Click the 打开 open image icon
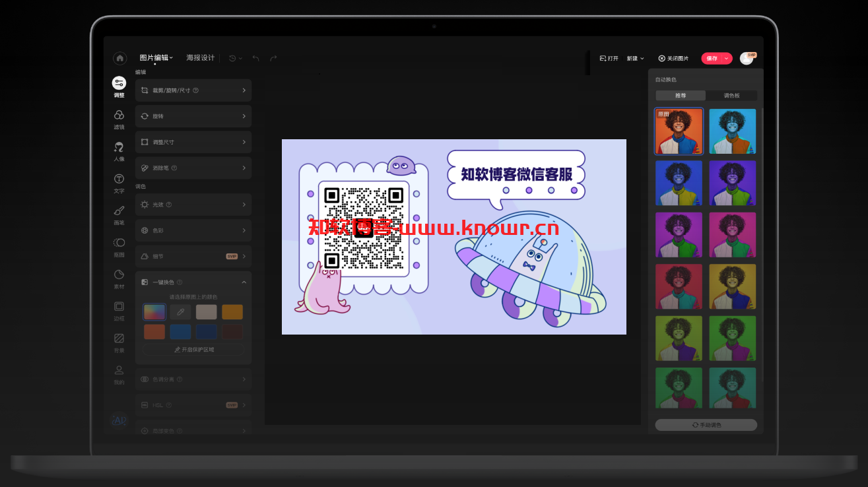 pyautogui.click(x=603, y=58)
